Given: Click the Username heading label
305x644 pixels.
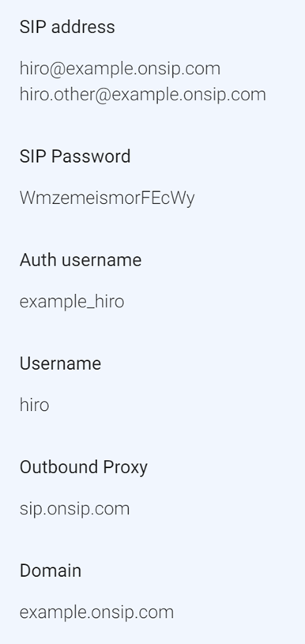Looking at the screenshot, I should (x=60, y=363).
